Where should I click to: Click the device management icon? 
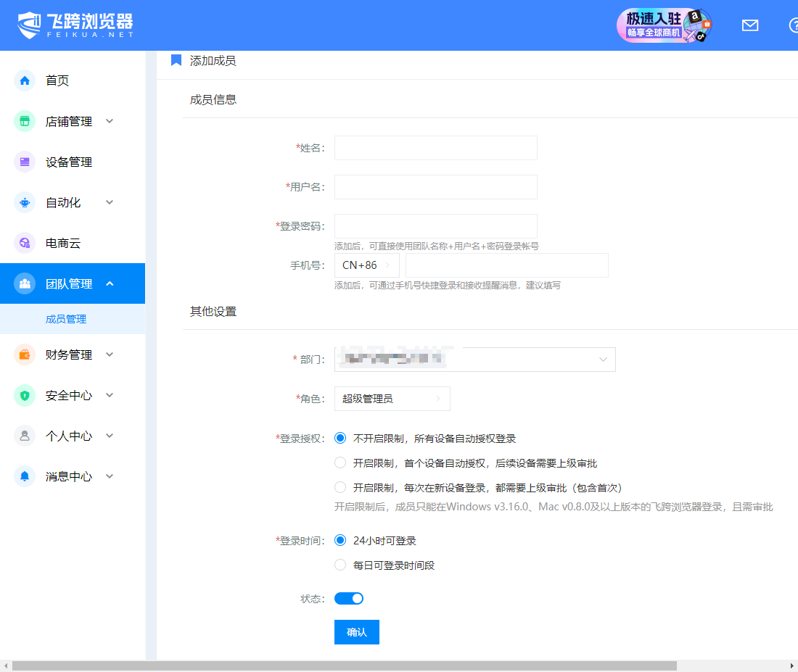[25, 162]
